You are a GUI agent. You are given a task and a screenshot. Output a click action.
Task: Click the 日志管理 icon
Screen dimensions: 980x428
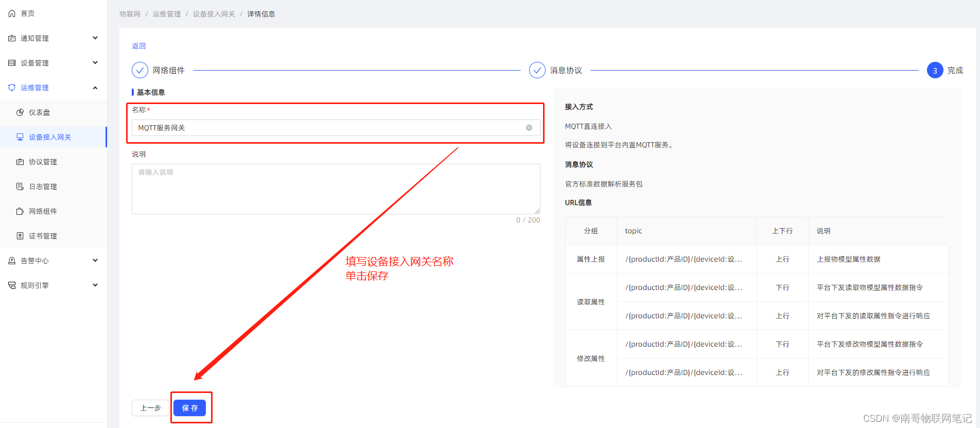click(20, 186)
